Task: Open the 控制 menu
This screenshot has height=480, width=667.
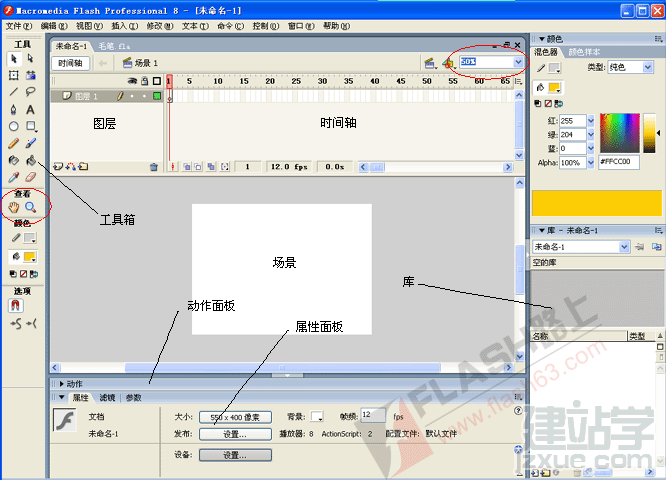Action: 266,26
